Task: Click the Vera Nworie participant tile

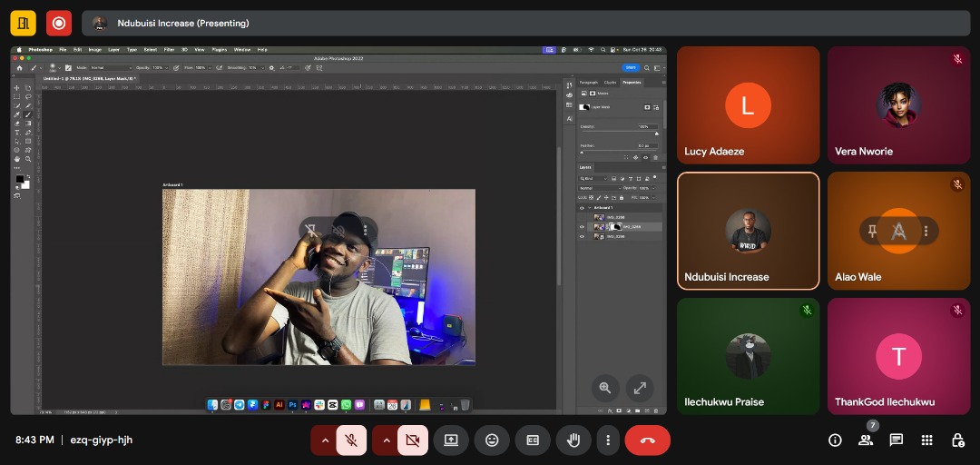Action: pos(898,105)
